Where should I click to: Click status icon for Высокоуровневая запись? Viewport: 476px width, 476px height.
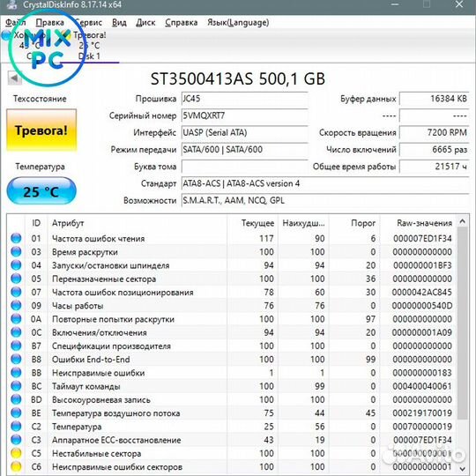point(16,399)
